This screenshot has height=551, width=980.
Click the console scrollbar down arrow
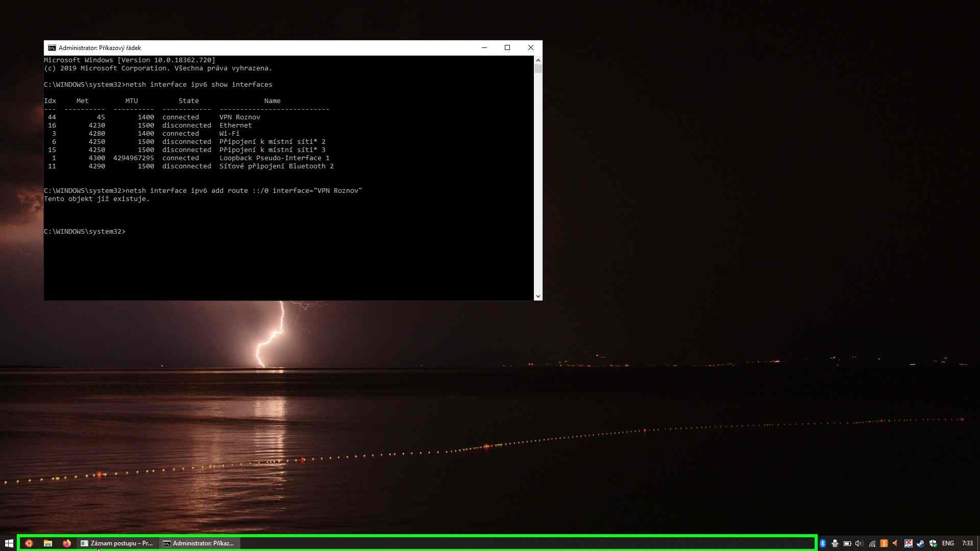[x=538, y=296]
